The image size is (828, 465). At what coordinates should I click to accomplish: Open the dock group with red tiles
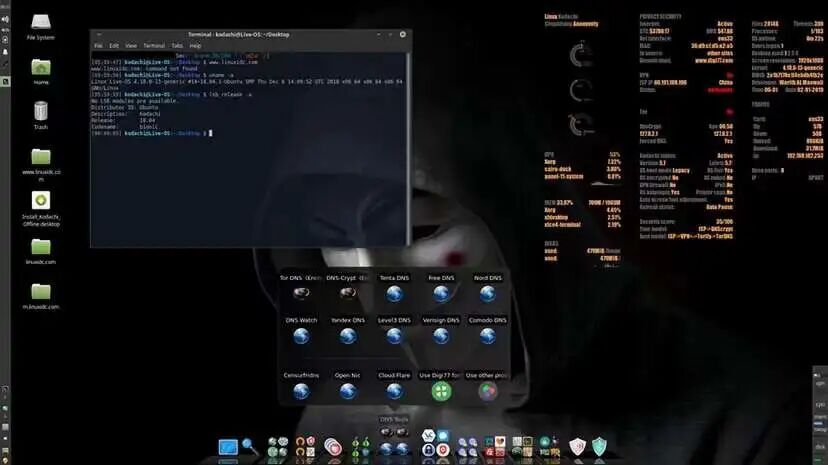click(x=495, y=447)
